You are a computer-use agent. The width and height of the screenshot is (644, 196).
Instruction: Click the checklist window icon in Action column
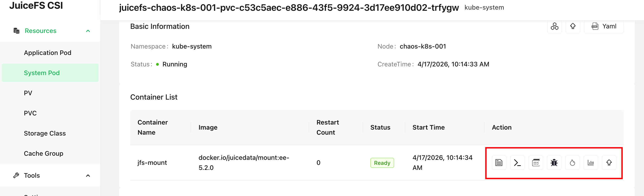[536, 163]
